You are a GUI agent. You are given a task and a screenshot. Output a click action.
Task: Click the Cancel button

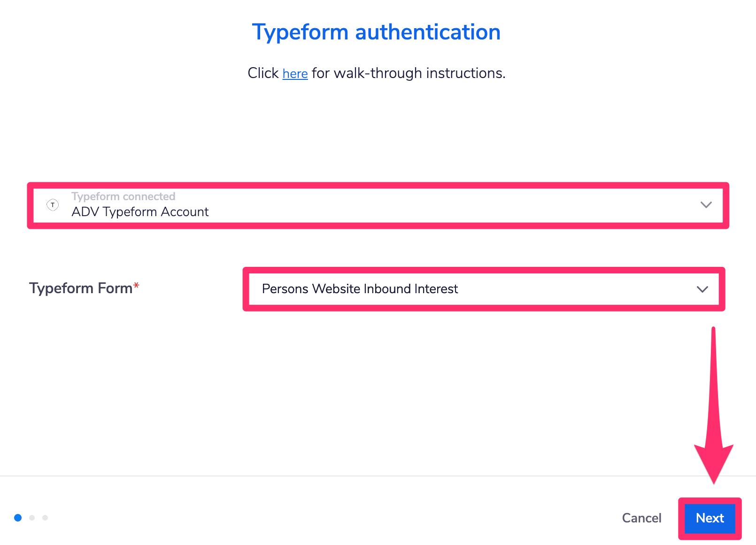(x=641, y=518)
